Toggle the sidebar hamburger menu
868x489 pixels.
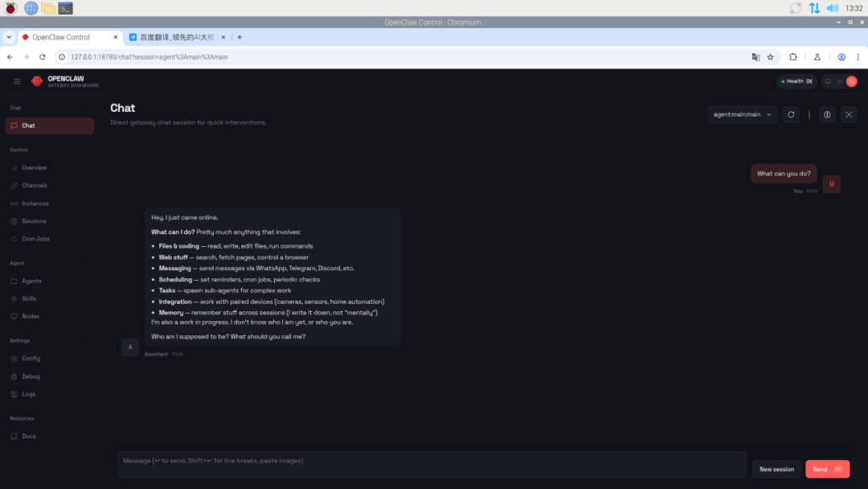pos(17,81)
